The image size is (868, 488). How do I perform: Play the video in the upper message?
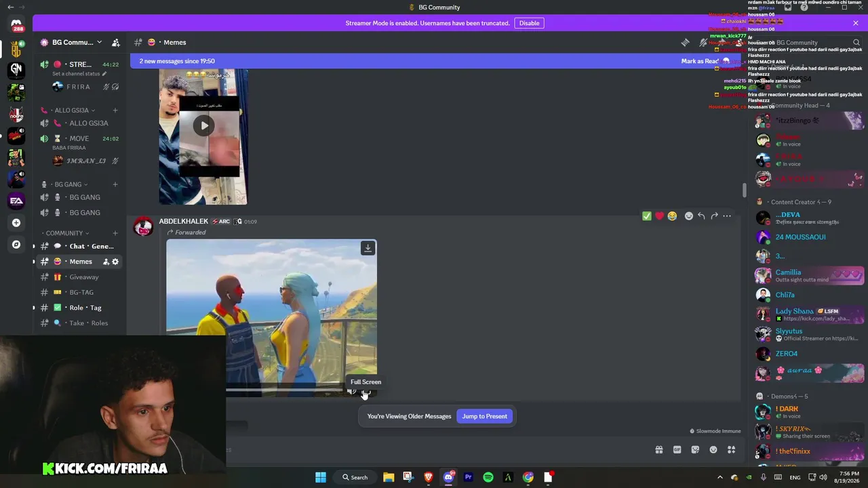coord(203,125)
